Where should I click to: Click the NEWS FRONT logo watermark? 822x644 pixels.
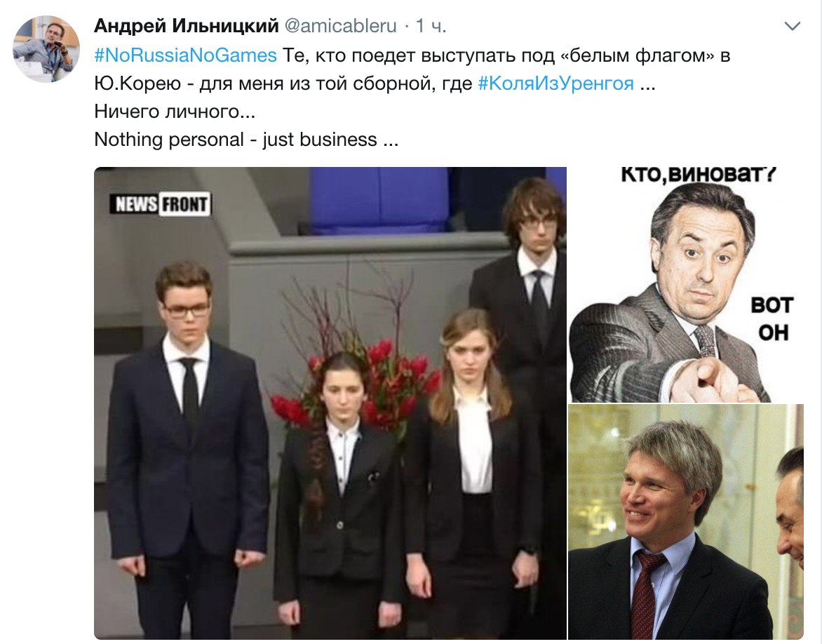pos(160,204)
